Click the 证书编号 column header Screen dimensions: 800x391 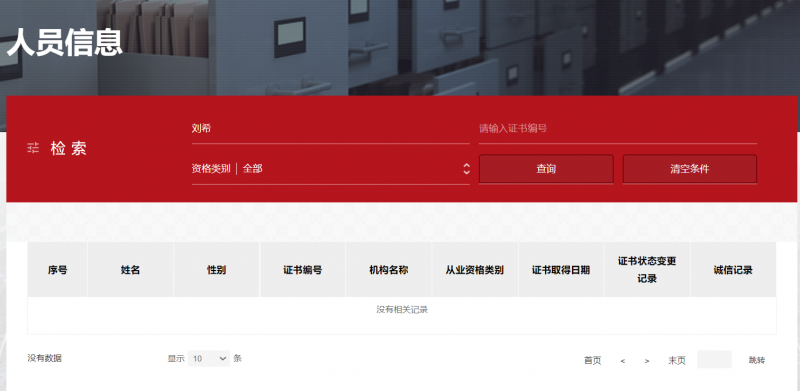click(303, 270)
